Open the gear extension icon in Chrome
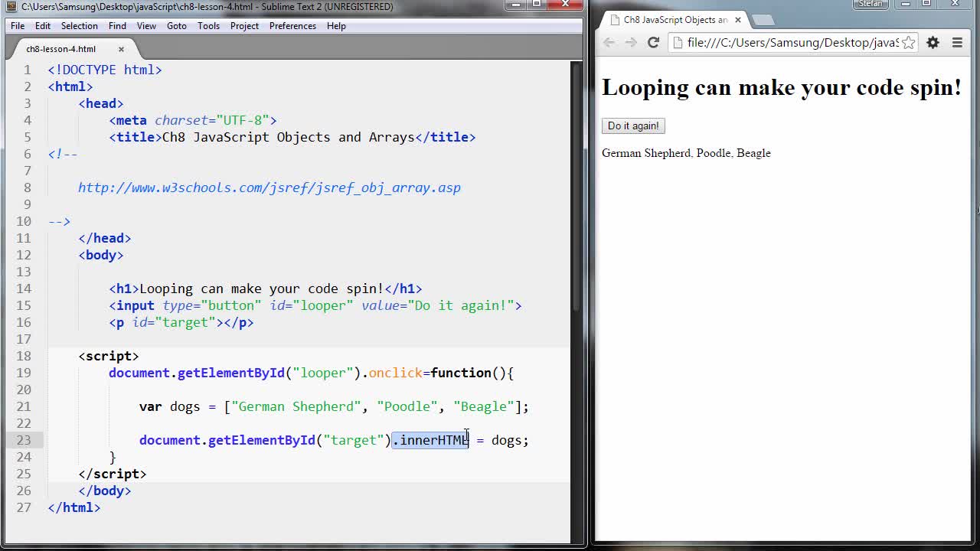The height and width of the screenshot is (551, 980). point(933,43)
